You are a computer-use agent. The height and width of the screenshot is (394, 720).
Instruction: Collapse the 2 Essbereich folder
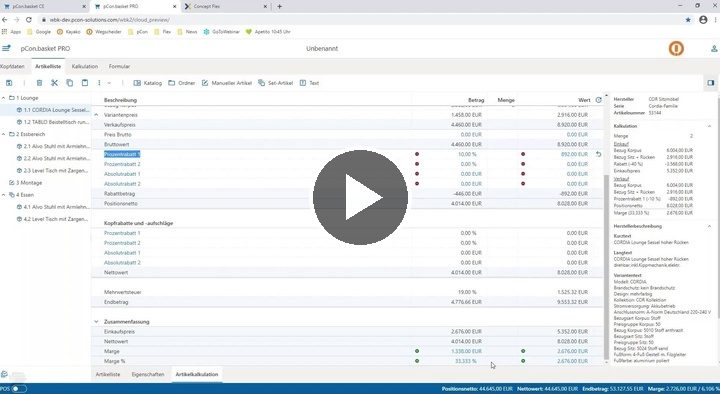pos(4,134)
